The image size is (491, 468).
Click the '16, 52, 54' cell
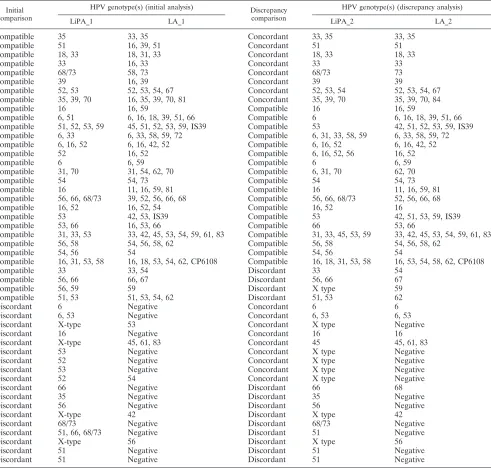coord(144,208)
